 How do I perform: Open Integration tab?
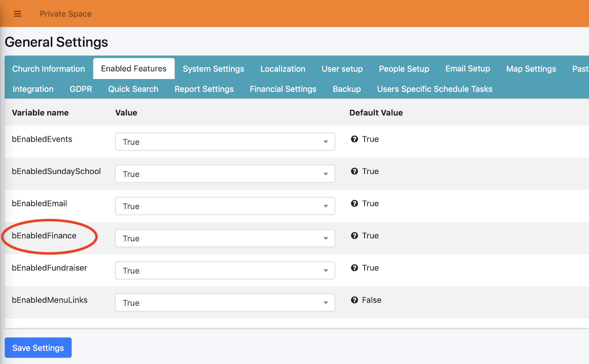[33, 89]
